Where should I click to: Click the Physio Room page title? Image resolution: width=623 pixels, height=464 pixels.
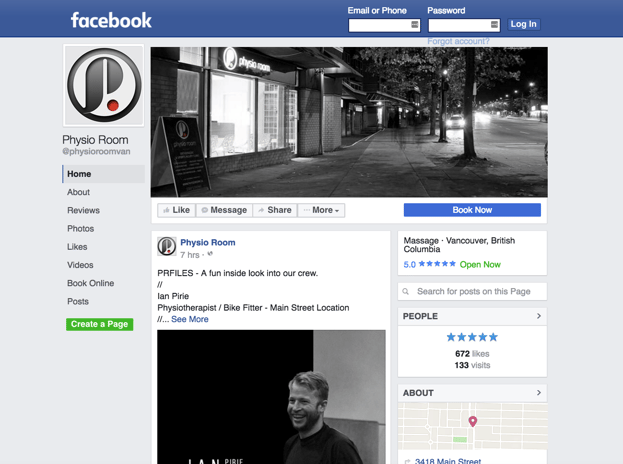point(95,140)
